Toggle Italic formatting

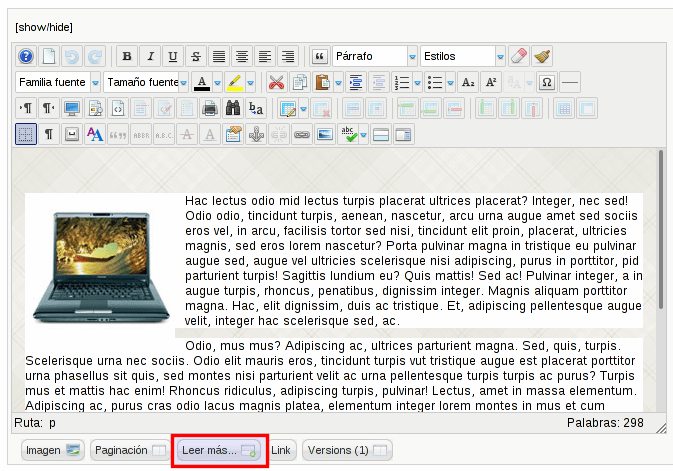click(x=150, y=56)
